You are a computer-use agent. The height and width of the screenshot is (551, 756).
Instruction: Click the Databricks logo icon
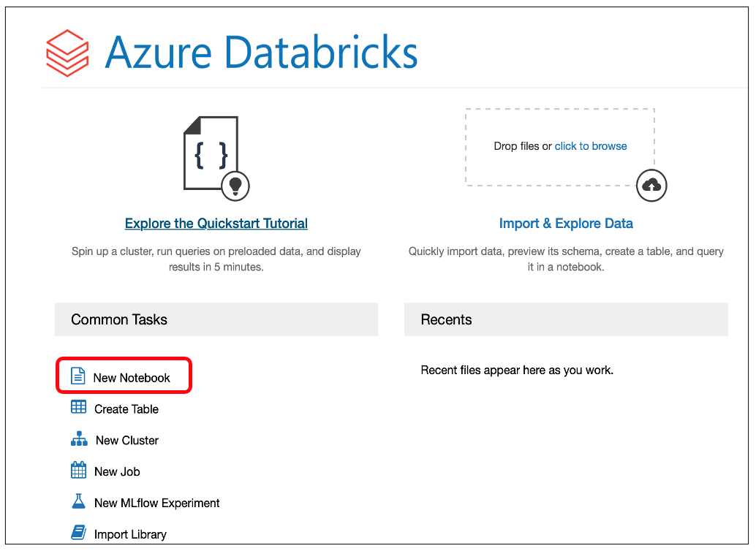67,53
